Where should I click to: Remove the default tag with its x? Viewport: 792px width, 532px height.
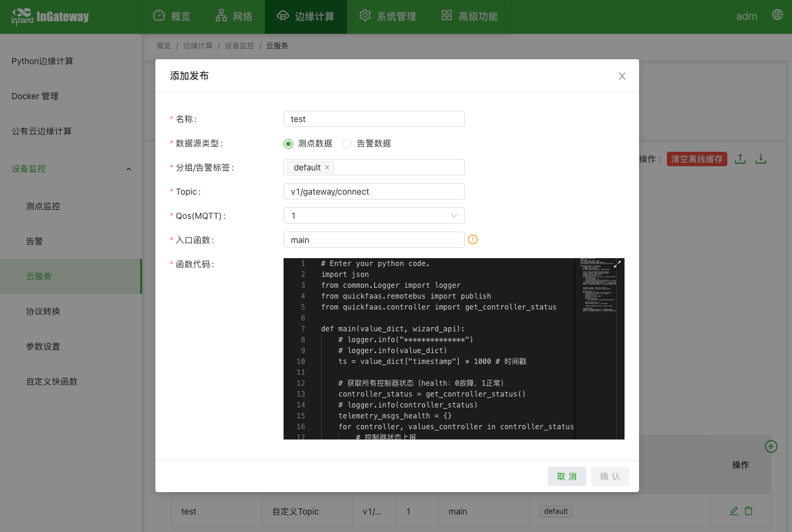pos(327,167)
